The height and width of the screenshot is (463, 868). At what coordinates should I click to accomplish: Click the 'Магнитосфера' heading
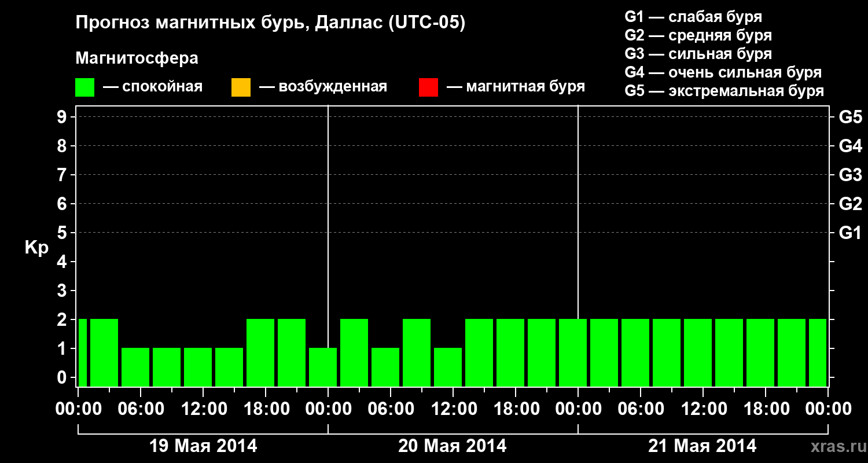pyautogui.click(x=137, y=58)
